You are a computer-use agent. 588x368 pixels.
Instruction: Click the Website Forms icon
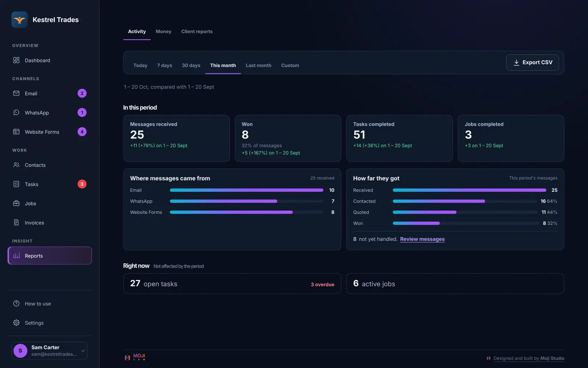tap(16, 132)
